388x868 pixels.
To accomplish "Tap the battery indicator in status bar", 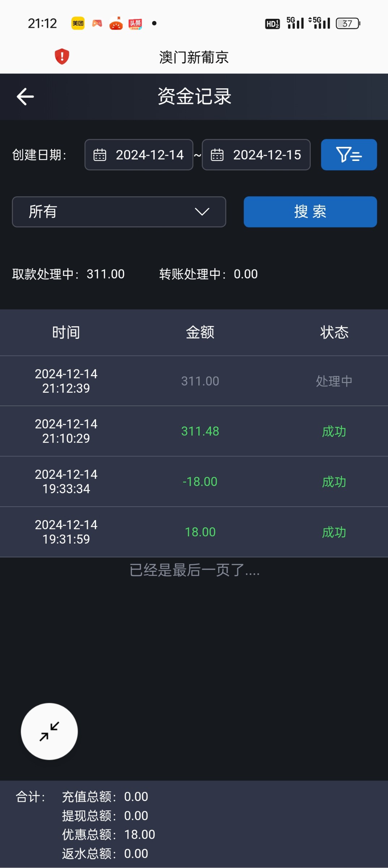I will [348, 24].
